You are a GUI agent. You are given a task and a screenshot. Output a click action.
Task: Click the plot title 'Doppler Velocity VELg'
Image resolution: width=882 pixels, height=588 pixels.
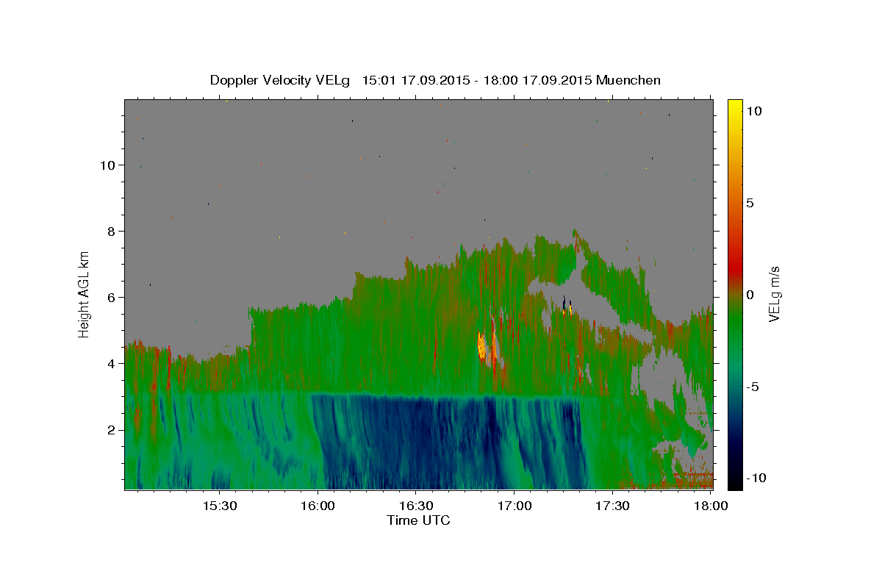pyautogui.click(x=282, y=80)
